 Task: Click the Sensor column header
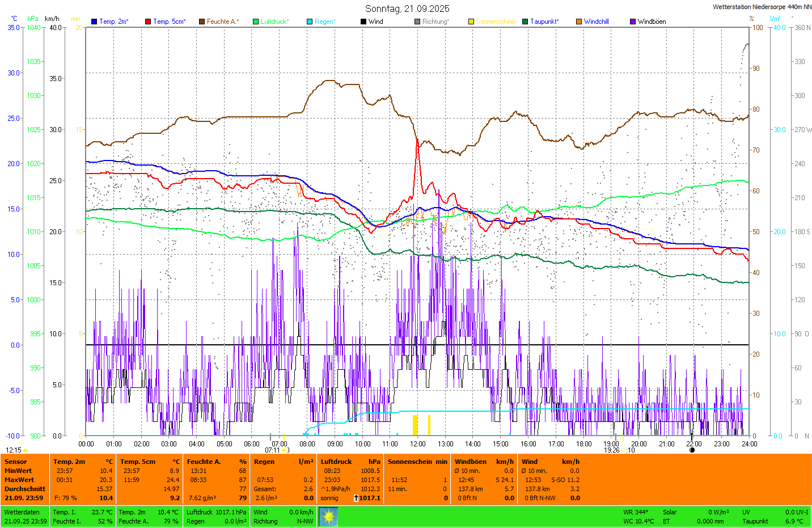click(x=16, y=462)
